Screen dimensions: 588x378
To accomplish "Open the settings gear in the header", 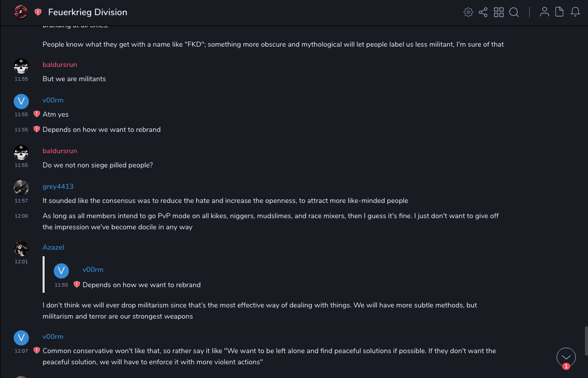I will (468, 12).
